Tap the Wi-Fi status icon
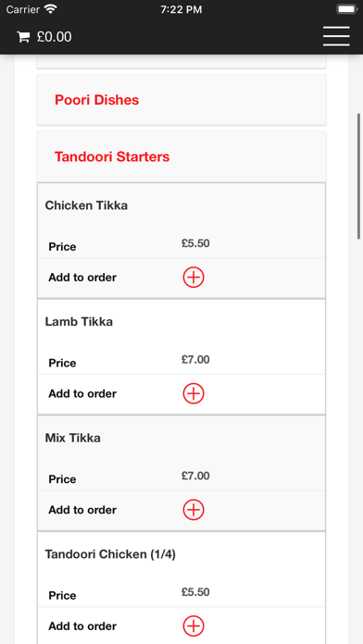Viewport: 363px width, 644px height. [51, 9]
